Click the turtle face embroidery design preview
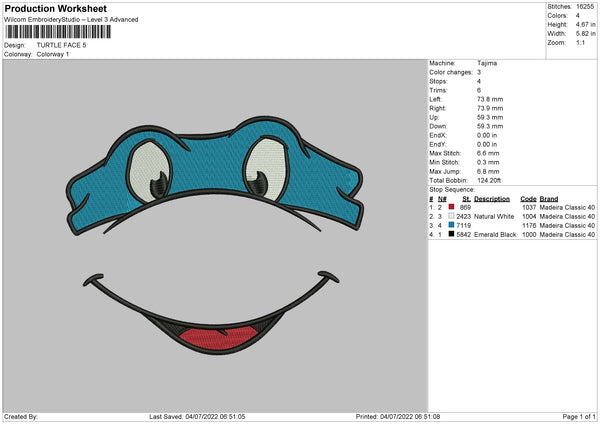This screenshot has height=424, width=600. [215, 235]
